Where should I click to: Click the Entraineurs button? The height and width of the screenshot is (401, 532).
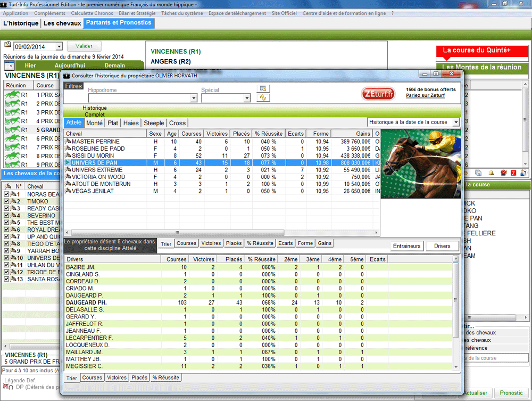point(407,245)
